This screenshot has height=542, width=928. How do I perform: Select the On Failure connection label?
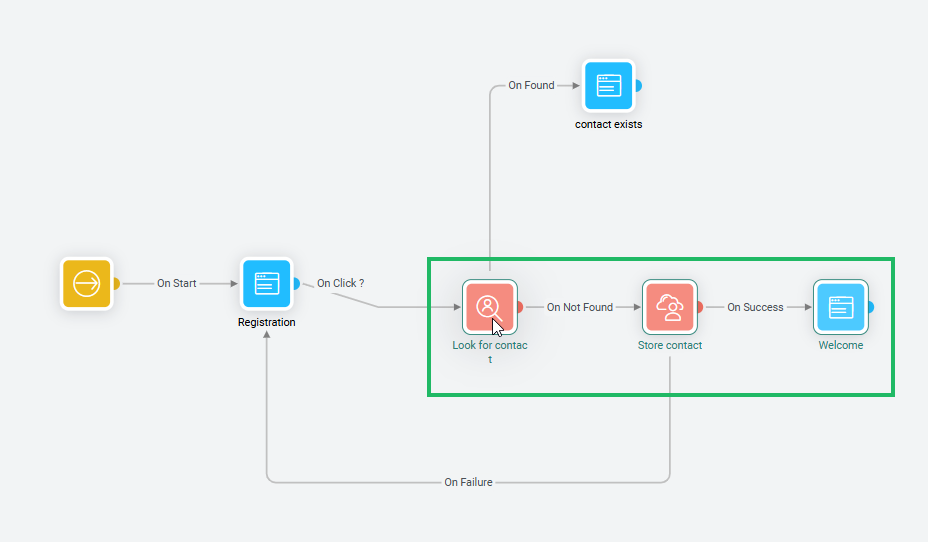pos(468,482)
